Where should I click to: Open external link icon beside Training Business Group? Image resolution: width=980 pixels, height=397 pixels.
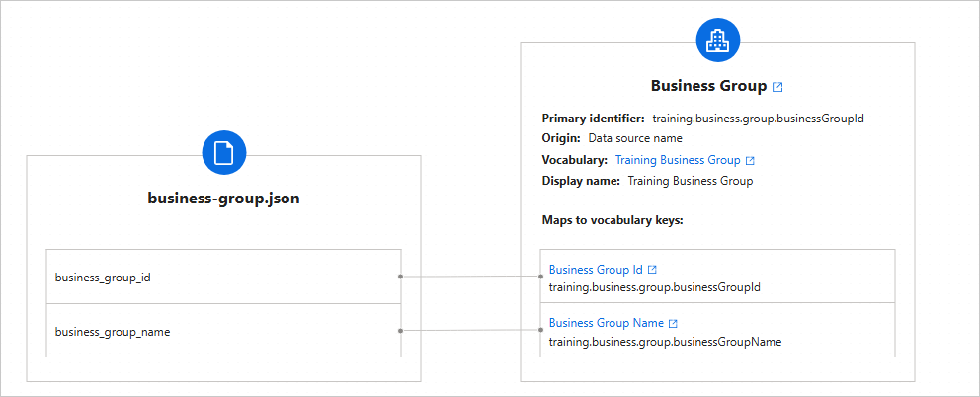(x=750, y=161)
